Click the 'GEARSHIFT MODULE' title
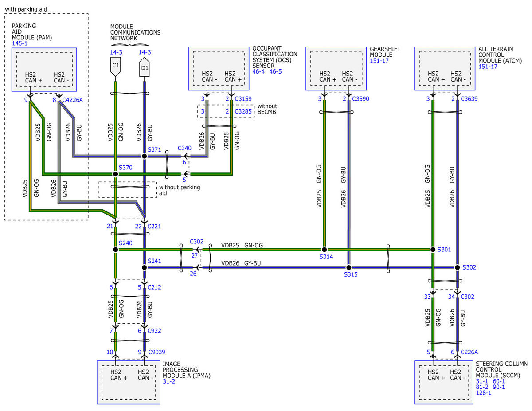This screenshot has height=411, width=532. pyautogui.click(x=384, y=51)
